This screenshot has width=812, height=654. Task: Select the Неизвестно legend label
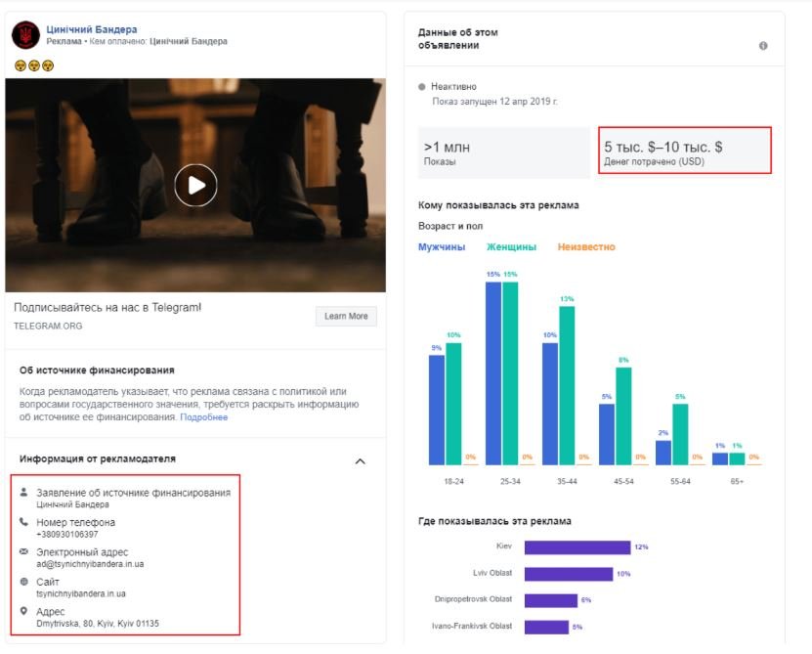tap(586, 247)
